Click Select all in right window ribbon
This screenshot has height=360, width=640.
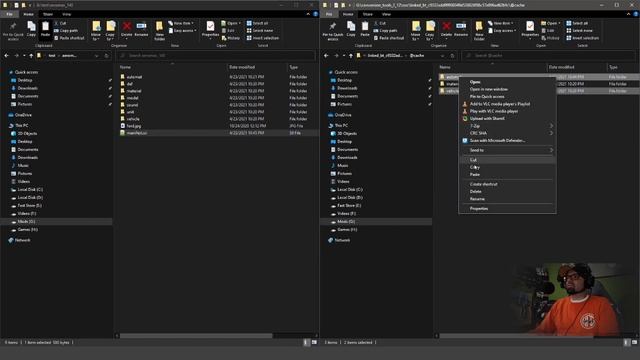(577, 23)
